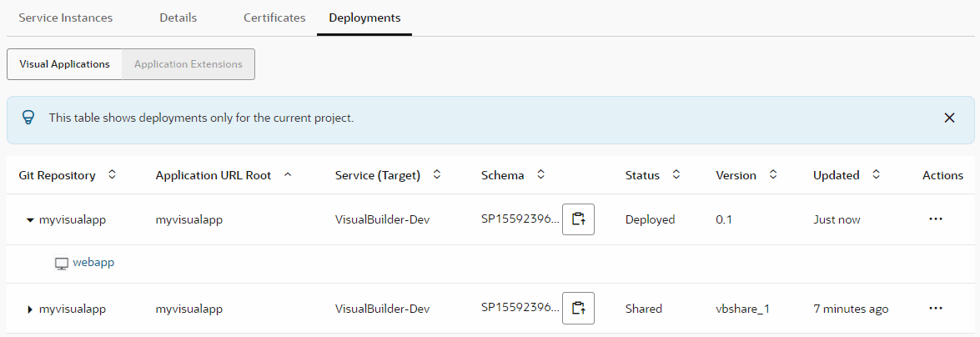Switch to the Application Extensions toggle
Viewport: 980px width, 337px height.
188,64
